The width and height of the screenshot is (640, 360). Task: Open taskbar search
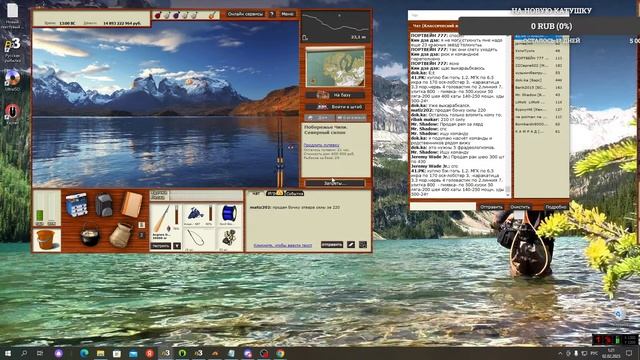(x=24, y=353)
